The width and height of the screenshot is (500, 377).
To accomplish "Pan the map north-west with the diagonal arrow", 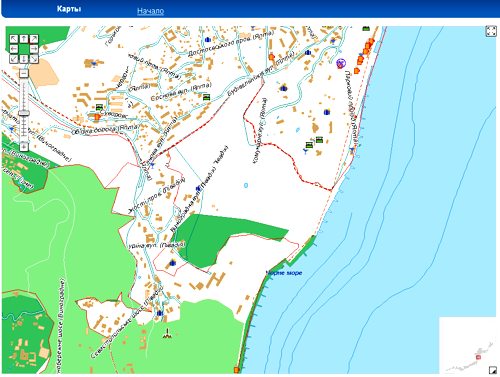I will [x=14, y=39].
